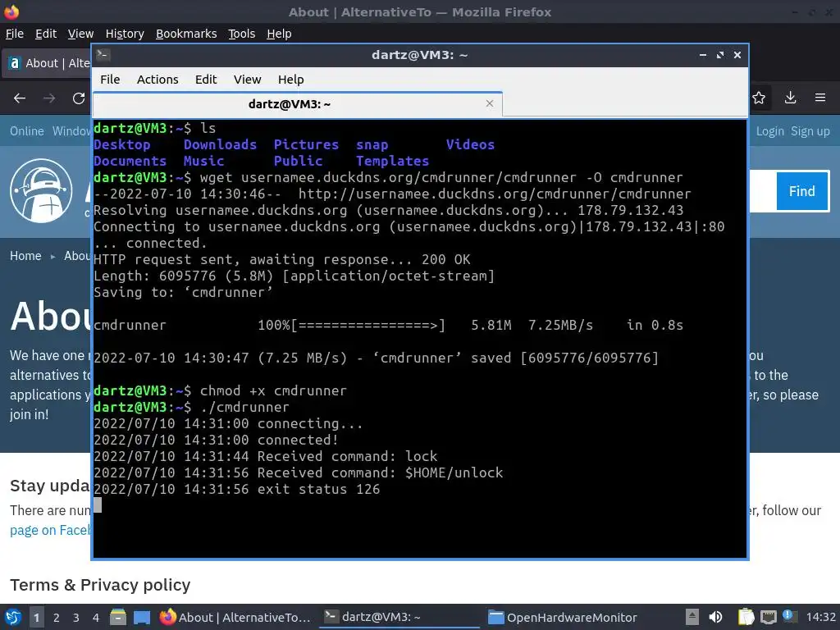Close the terminal window
The width and height of the screenshot is (840, 630).
click(x=737, y=55)
